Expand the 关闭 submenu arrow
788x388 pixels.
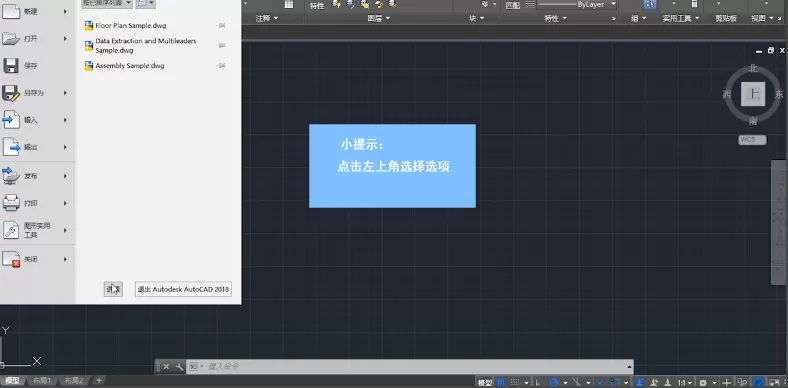tap(65, 259)
